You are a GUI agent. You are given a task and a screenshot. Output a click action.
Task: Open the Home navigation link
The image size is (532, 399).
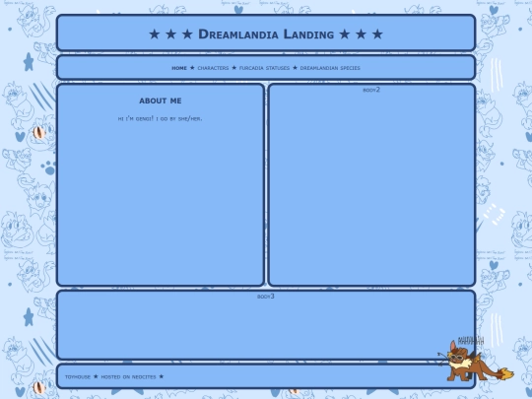click(179, 68)
